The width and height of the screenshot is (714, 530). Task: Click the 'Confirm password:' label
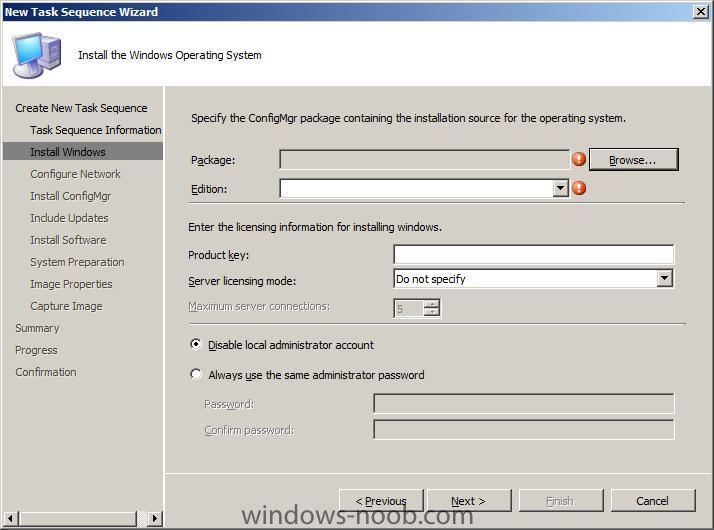[250, 430]
